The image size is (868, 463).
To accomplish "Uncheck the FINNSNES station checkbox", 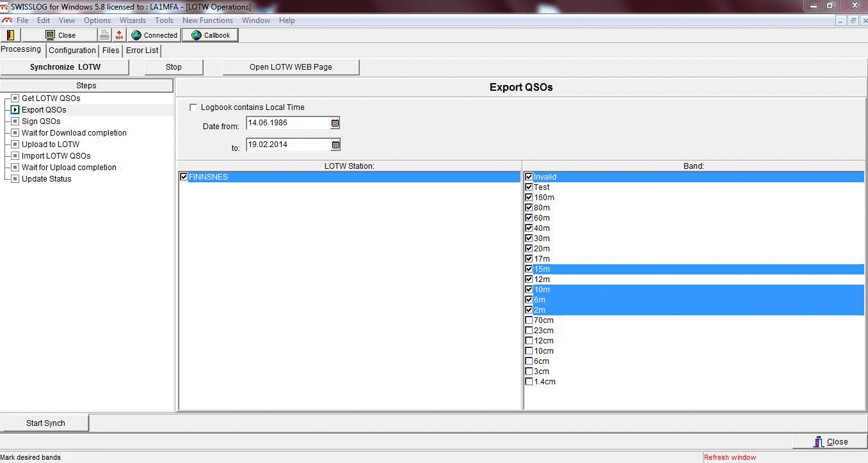I will point(184,177).
